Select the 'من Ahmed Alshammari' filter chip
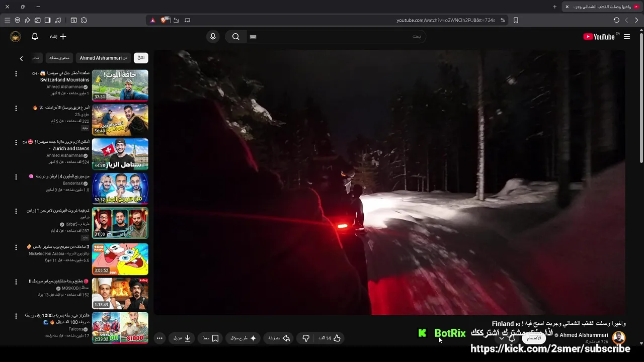 pos(104,58)
